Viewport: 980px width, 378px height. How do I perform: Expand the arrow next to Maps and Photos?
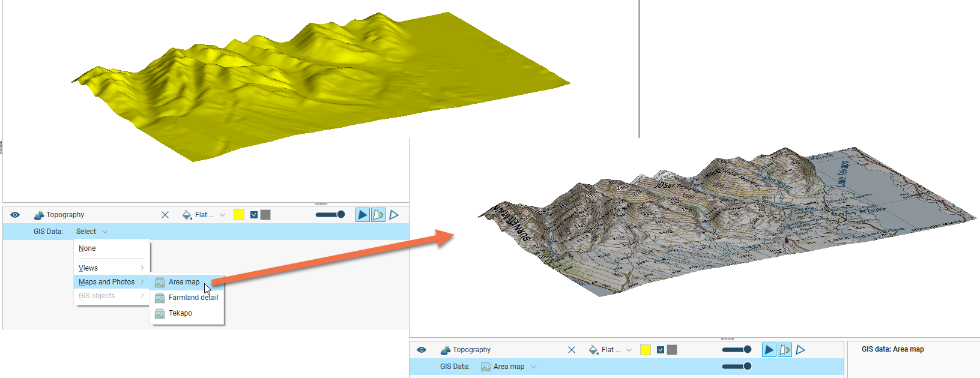(x=142, y=282)
